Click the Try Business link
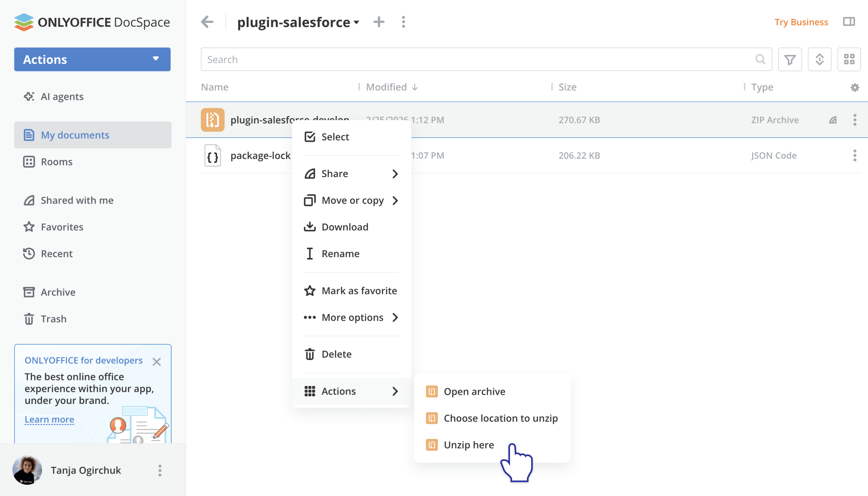This screenshot has width=868, height=496. [x=801, y=22]
